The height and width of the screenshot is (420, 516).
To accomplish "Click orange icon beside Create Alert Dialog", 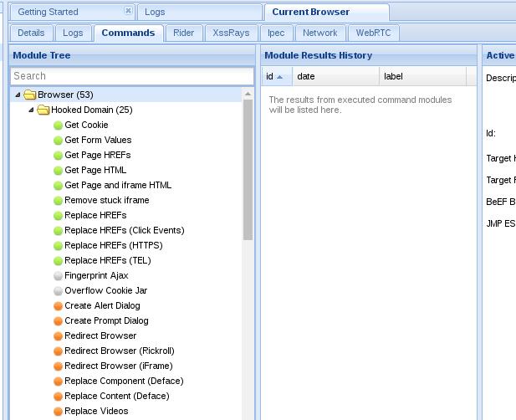I will [x=58, y=306].
